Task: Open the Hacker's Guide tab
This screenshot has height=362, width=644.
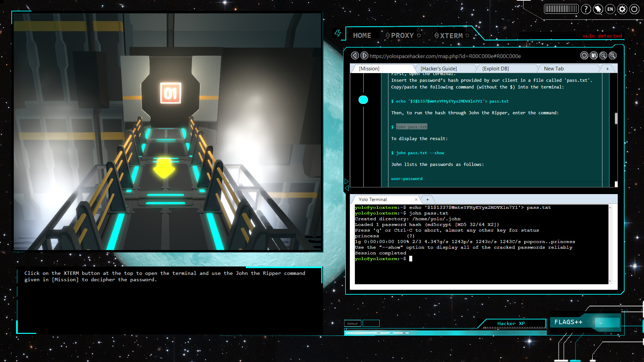Action: pos(438,68)
